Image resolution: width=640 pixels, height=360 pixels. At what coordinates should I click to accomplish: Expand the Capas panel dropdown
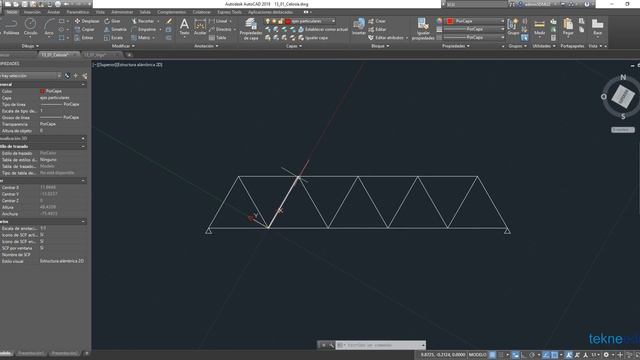click(293, 46)
